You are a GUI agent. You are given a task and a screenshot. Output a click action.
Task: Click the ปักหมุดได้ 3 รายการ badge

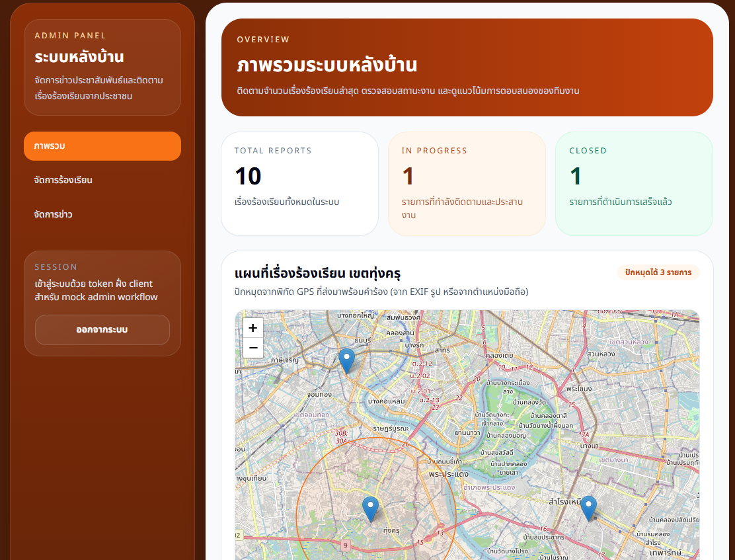coord(658,272)
